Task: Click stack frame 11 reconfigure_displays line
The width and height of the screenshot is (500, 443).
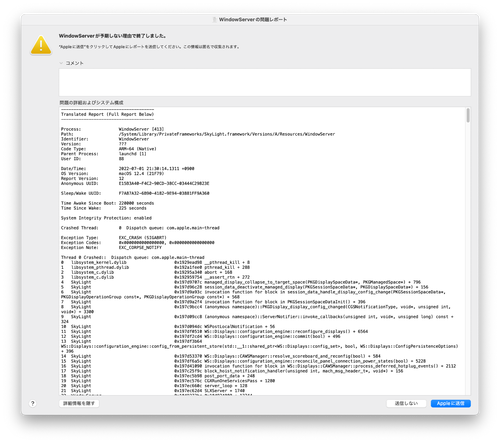Action: 214,331
